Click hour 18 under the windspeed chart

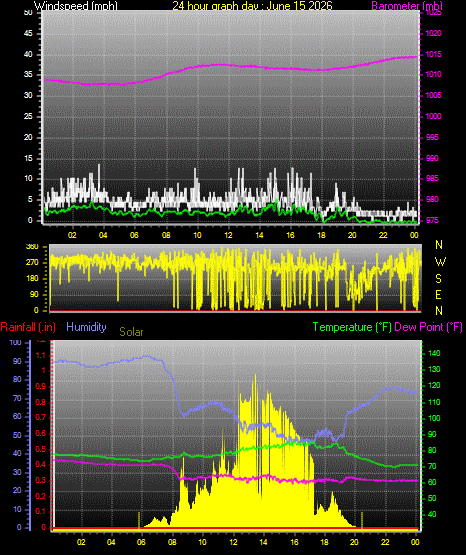point(321,235)
